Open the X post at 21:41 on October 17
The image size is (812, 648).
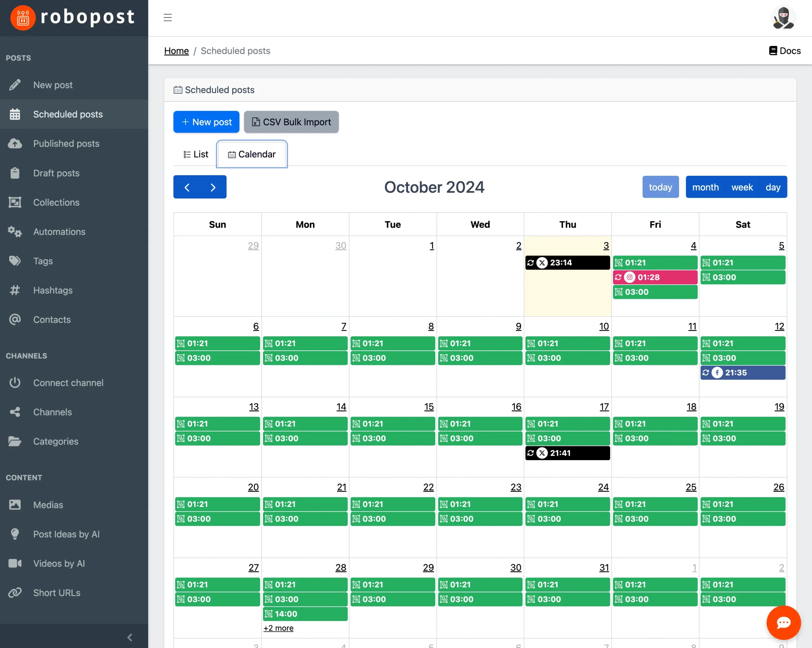click(x=567, y=453)
